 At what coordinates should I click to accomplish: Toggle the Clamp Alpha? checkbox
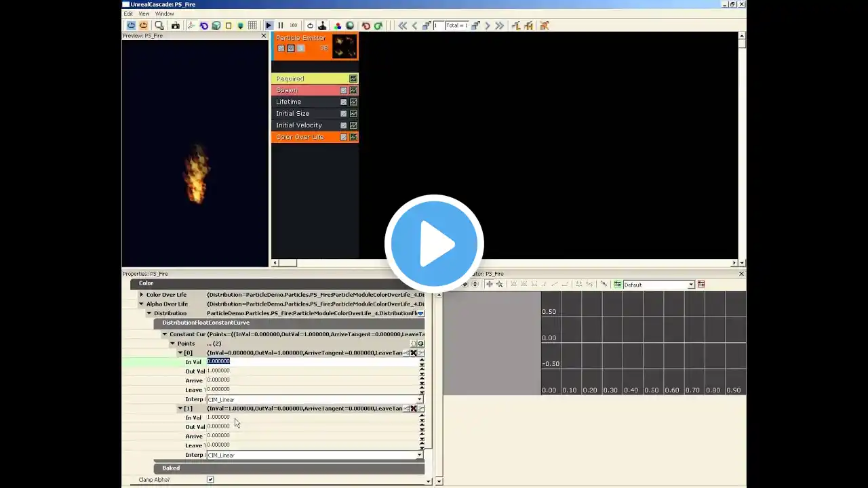[210, 480]
